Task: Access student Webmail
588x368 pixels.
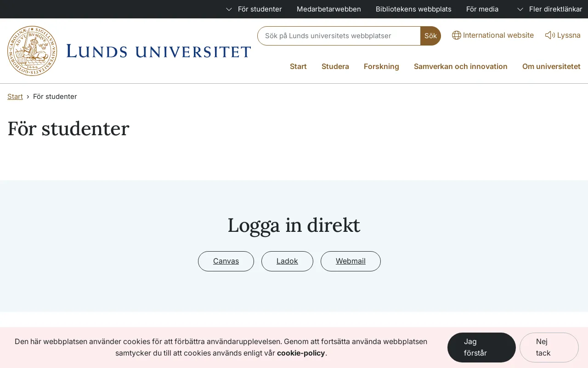Action: [351, 261]
